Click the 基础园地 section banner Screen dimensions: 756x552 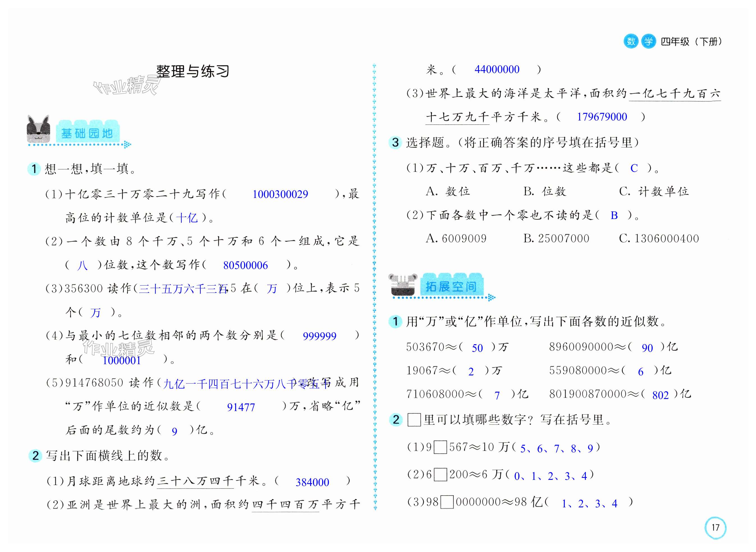[87, 133]
